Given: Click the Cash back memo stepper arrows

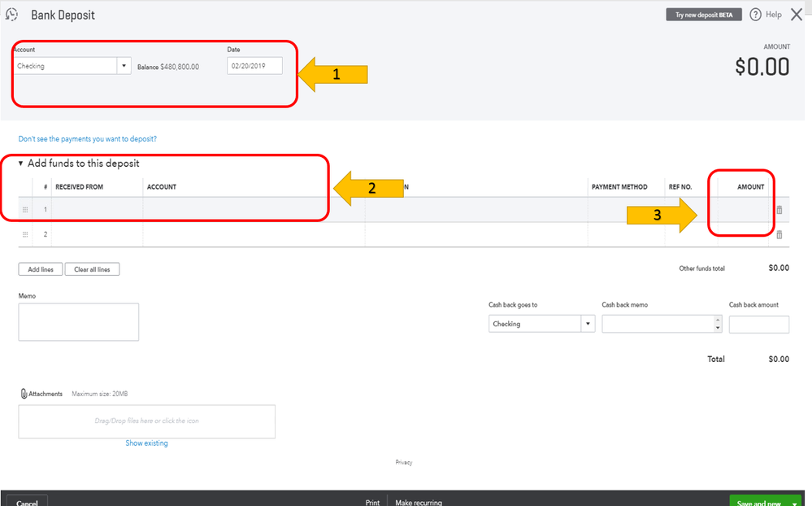Looking at the screenshot, I should 718,324.
